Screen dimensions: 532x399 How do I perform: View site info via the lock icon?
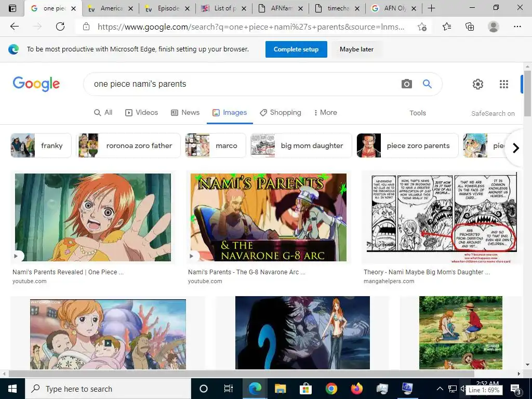point(86,26)
